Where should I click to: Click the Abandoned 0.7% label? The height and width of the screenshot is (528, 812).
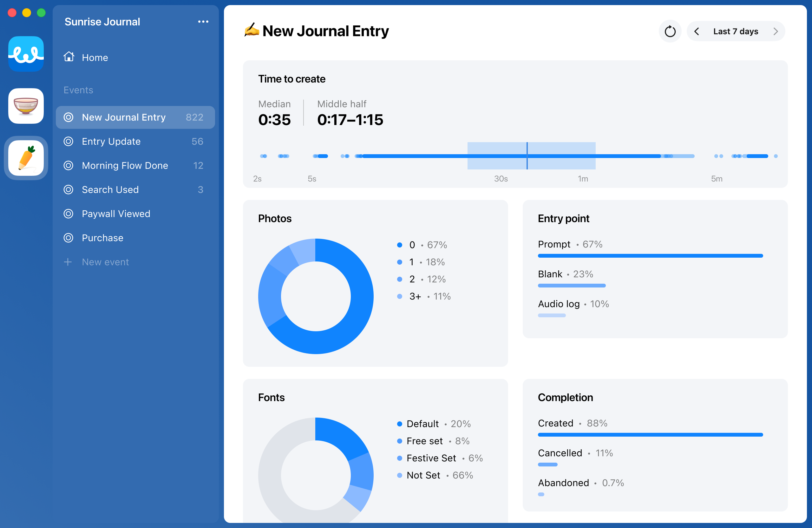click(x=581, y=483)
